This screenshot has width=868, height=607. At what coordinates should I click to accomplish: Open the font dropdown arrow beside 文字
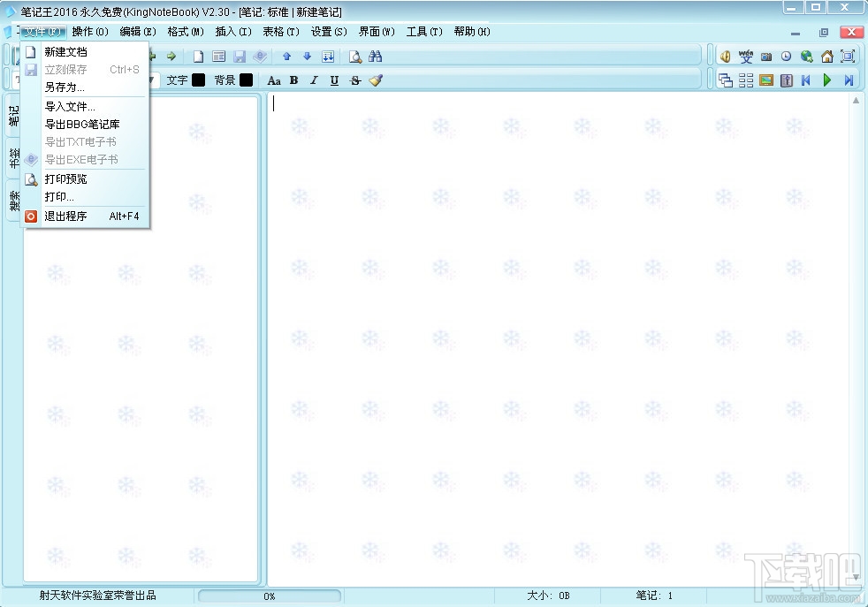[x=151, y=80]
